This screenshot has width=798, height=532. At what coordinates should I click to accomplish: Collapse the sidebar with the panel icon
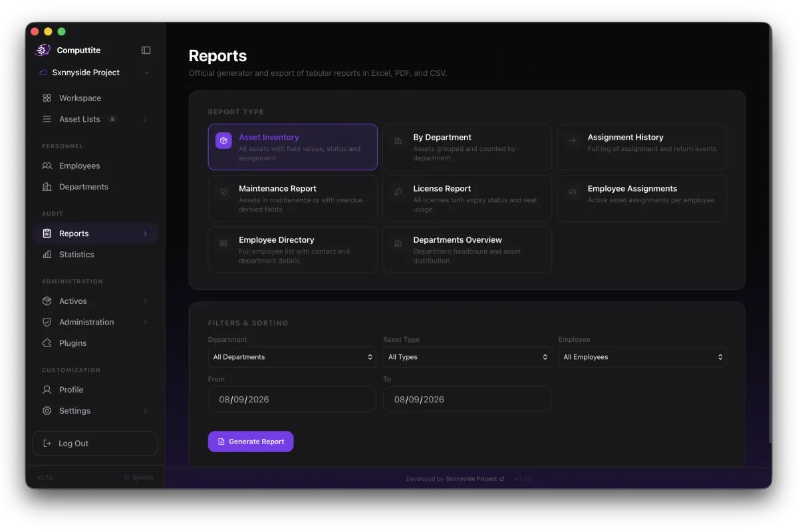pos(146,50)
